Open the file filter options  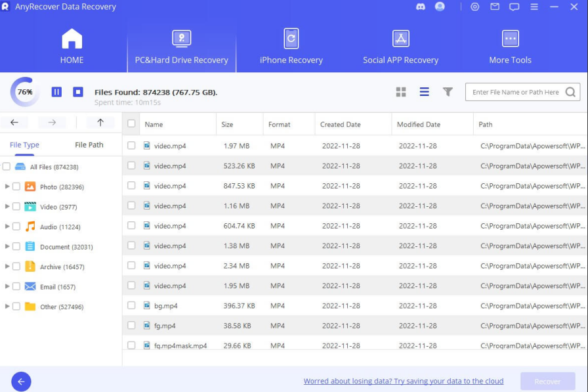click(448, 92)
